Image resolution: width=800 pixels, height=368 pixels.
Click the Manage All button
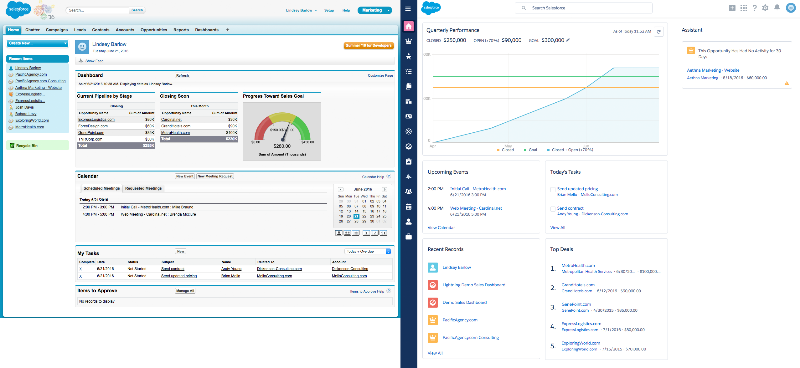coord(184,291)
